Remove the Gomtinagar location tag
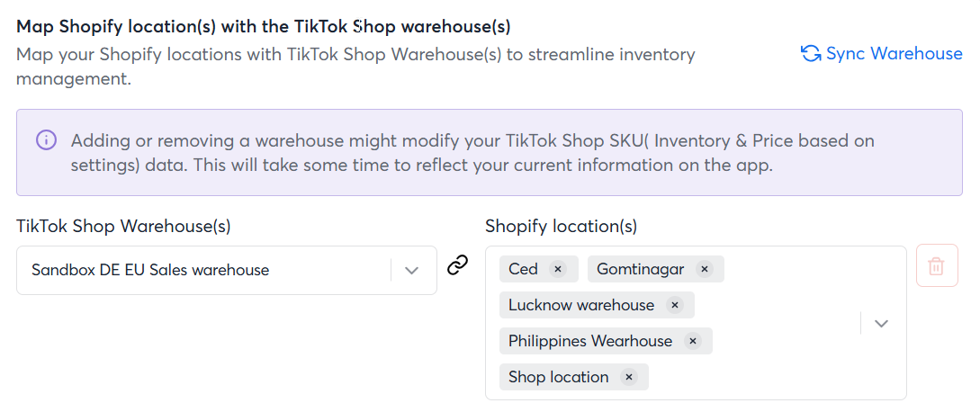The width and height of the screenshot is (980, 412). click(x=705, y=269)
